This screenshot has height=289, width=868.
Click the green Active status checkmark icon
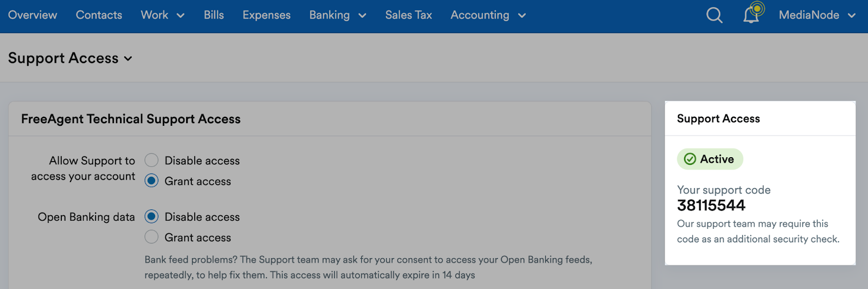pos(690,159)
